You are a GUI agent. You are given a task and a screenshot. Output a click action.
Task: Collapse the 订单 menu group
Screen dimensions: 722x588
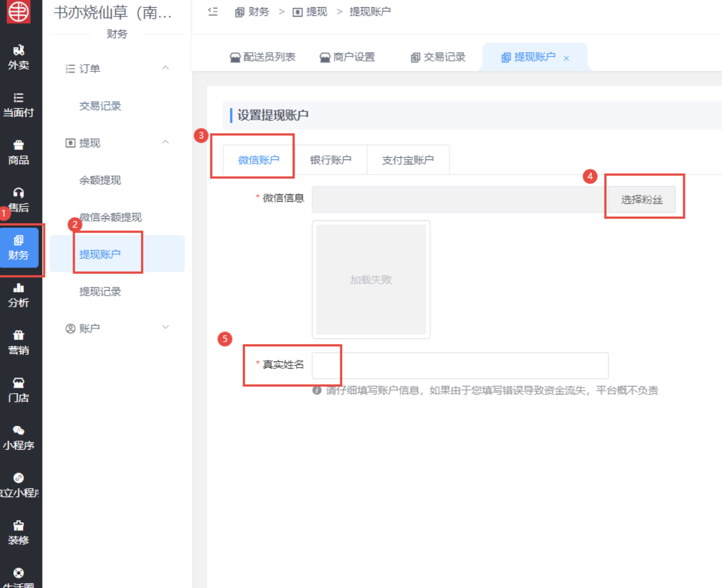coord(165,68)
